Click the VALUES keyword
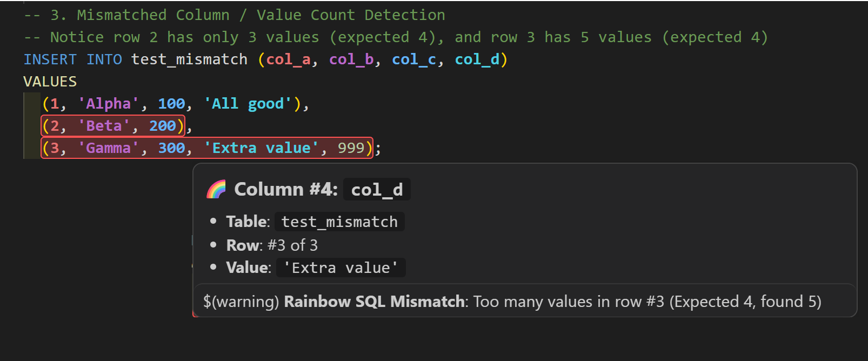Viewport: 868px width, 361px height. [x=50, y=82]
